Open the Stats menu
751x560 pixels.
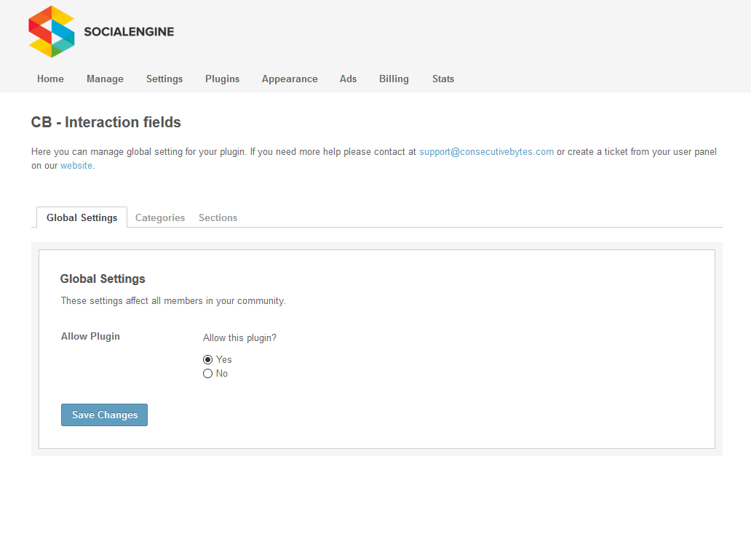pos(442,79)
